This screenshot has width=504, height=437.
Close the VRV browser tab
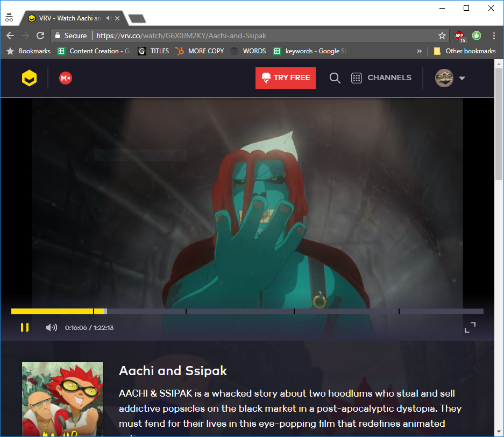point(117,18)
